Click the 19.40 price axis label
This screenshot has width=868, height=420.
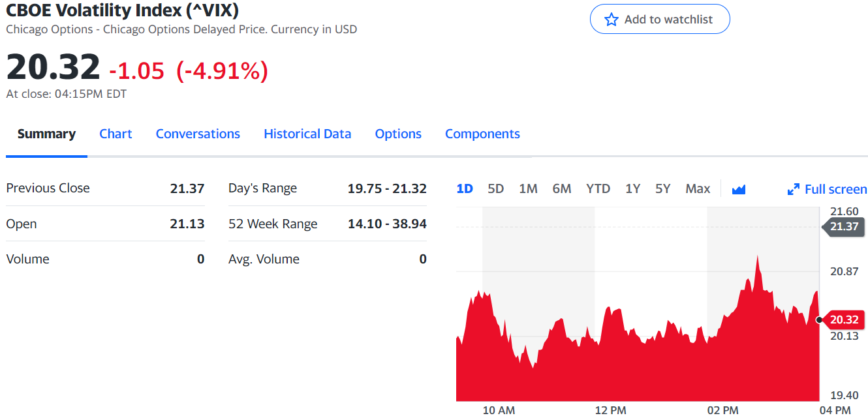coord(844,395)
